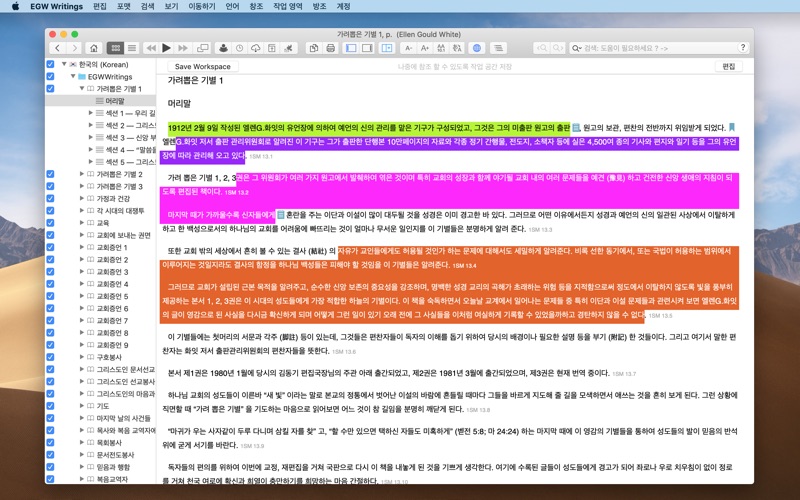Switch to the grid view layout
This screenshot has height=500, width=800.
tap(115, 48)
